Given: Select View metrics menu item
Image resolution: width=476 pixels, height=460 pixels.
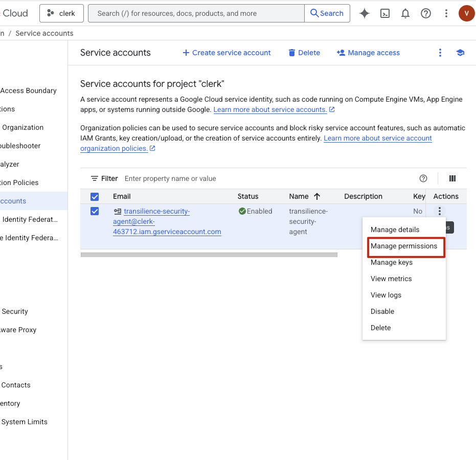Looking at the screenshot, I should click(x=404, y=279).
